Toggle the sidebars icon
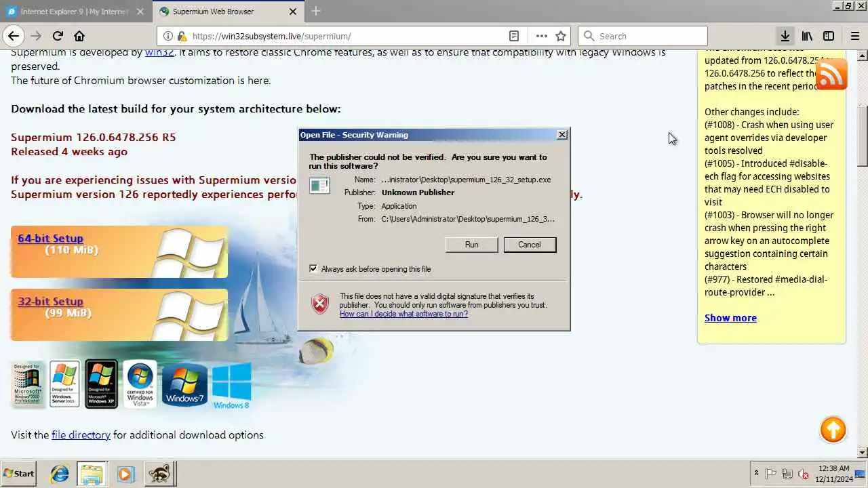This screenshot has width=868, height=488. 829,36
